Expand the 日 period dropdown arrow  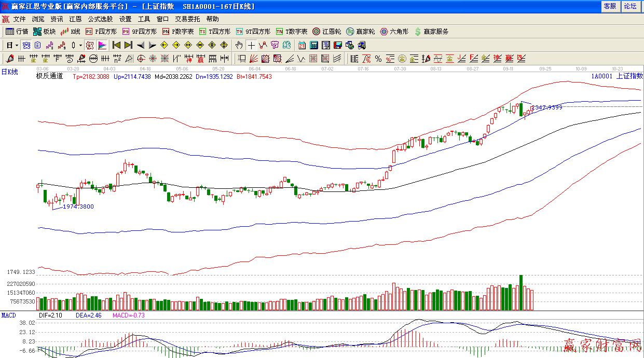[x=17, y=45]
